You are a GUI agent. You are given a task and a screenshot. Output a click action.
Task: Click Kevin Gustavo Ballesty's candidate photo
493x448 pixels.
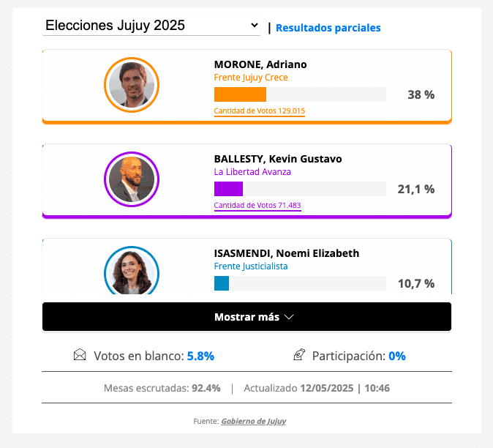click(132, 179)
